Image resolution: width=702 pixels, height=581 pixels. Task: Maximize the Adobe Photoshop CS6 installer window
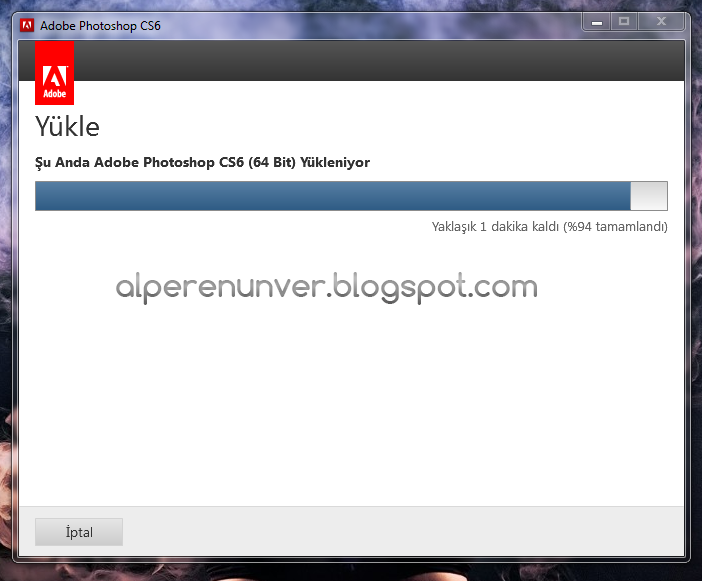pos(624,21)
